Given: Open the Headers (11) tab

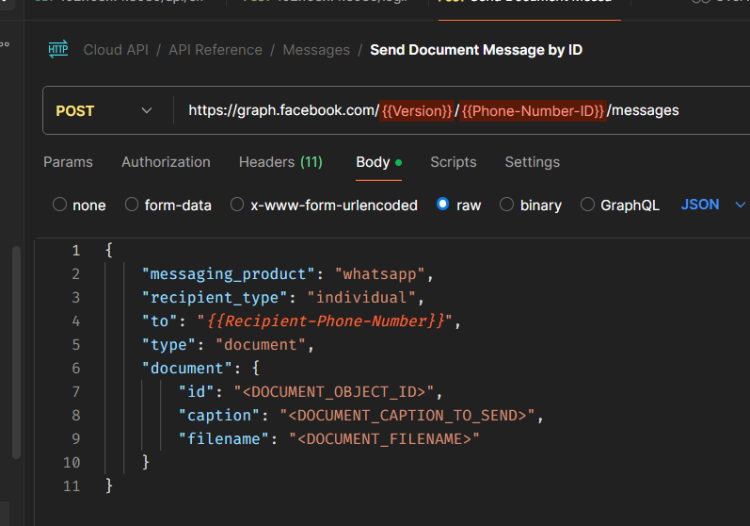Looking at the screenshot, I should 281,162.
